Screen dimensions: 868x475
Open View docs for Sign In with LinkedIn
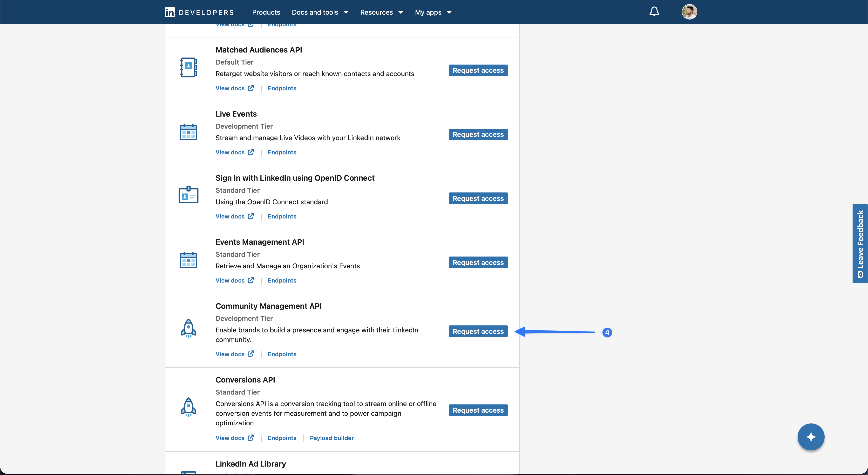pyautogui.click(x=235, y=217)
